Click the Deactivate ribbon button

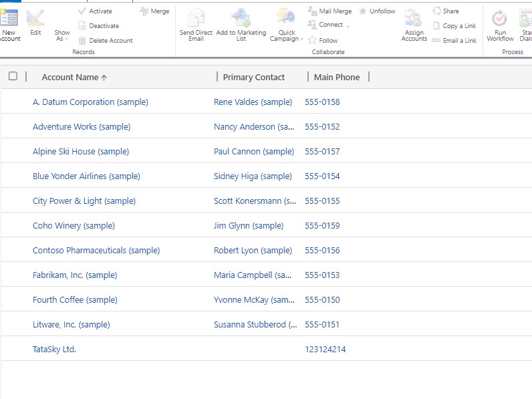click(x=99, y=26)
